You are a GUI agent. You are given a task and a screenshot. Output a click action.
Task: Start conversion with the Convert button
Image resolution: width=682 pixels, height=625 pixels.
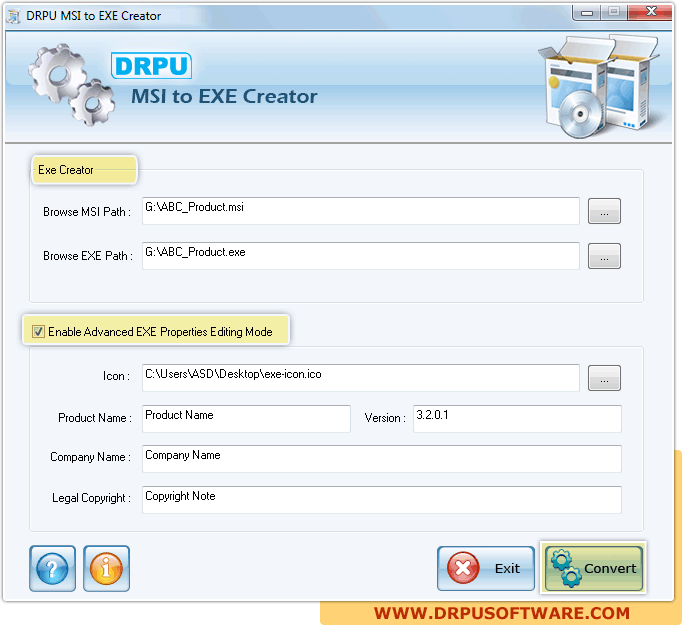(593, 568)
